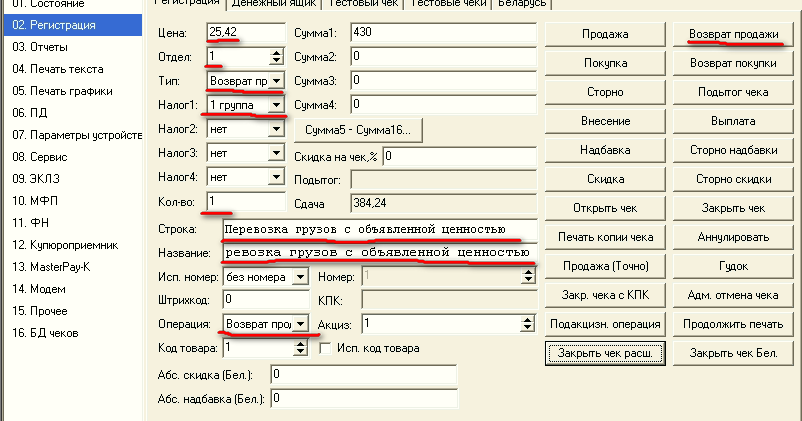Viewport: 802px width, 421px height.
Task: Click the Скидка button
Action: point(605,179)
